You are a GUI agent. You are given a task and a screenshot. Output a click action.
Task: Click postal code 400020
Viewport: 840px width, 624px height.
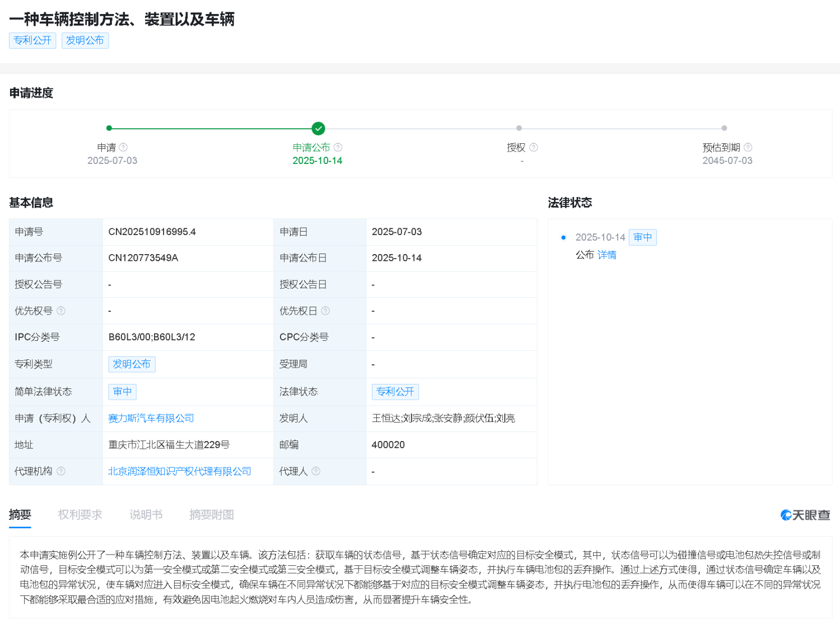click(x=388, y=445)
